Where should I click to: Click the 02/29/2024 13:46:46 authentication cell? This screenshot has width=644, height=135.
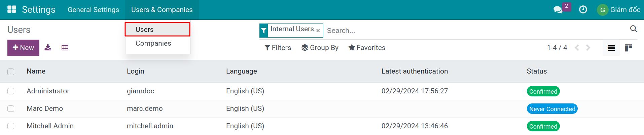pyautogui.click(x=415, y=126)
